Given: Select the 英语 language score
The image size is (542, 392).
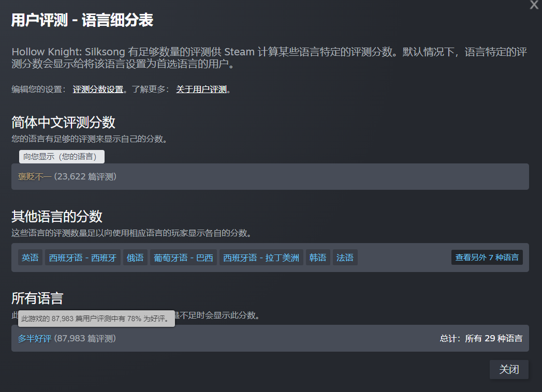Looking at the screenshot, I should (30, 258).
